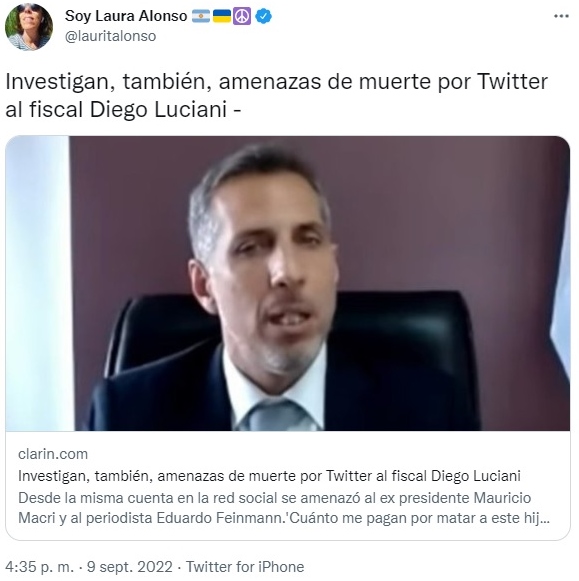
Task: Click the clarin.com domain label
Action: click(53, 454)
